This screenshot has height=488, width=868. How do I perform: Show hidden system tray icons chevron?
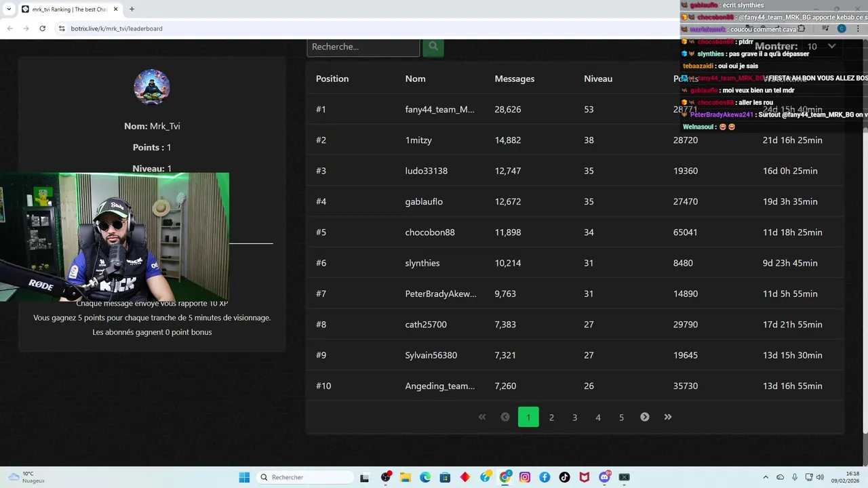coord(767,477)
